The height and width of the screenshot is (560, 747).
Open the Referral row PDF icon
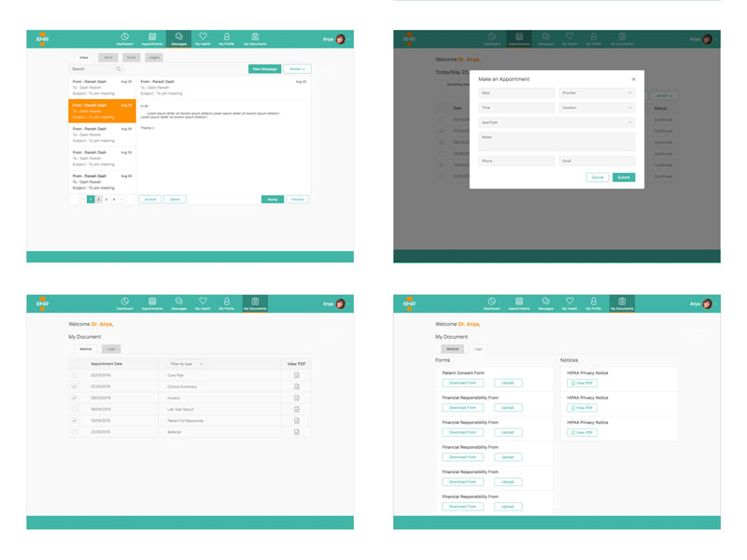click(297, 432)
